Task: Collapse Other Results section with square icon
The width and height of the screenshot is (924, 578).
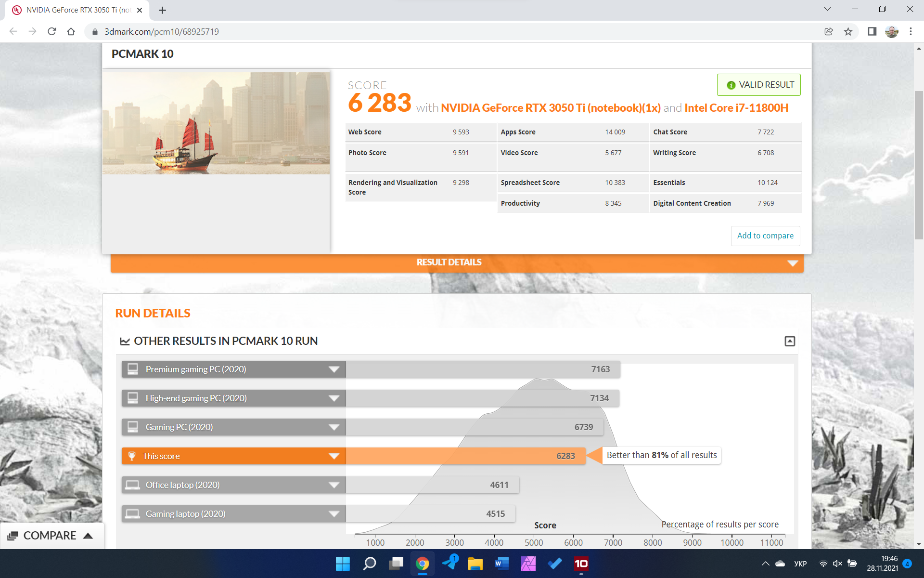Action: 790,341
